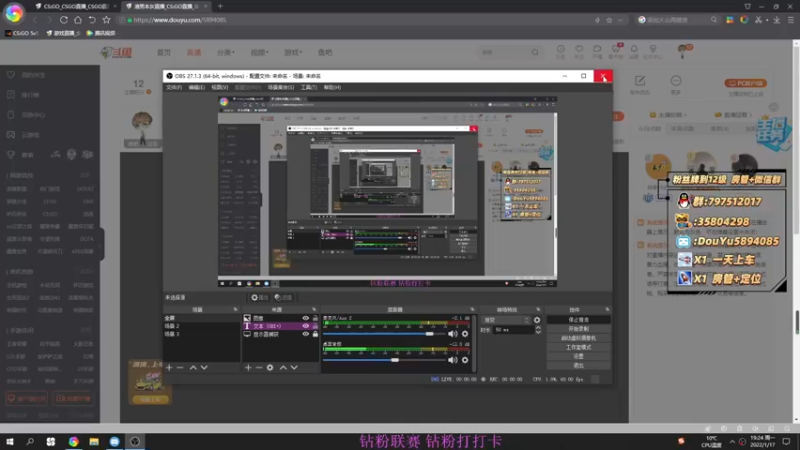Open OBS 设置 settings button

(578, 356)
